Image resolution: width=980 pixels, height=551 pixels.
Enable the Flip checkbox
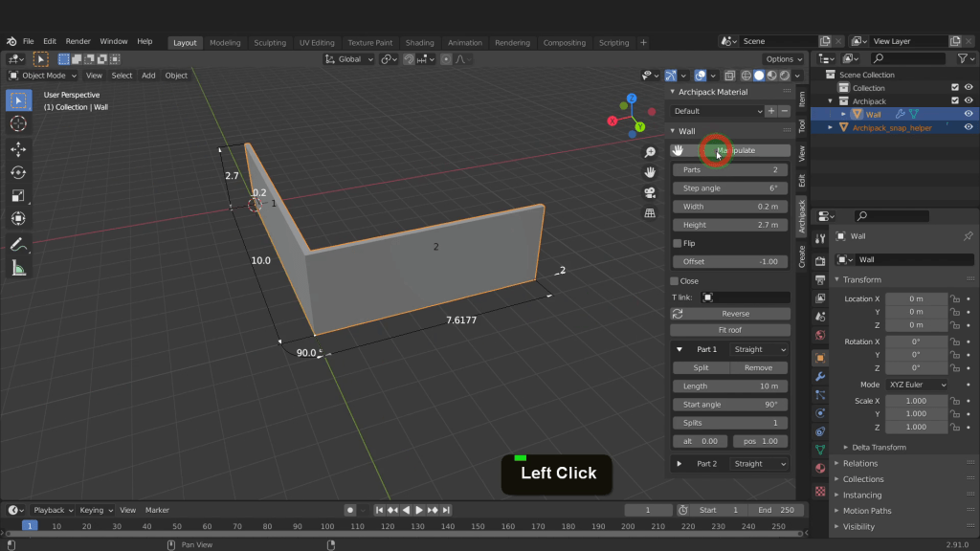click(678, 244)
